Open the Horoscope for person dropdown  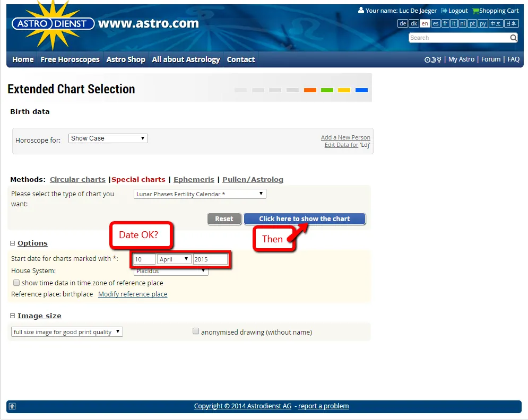click(108, 138)
